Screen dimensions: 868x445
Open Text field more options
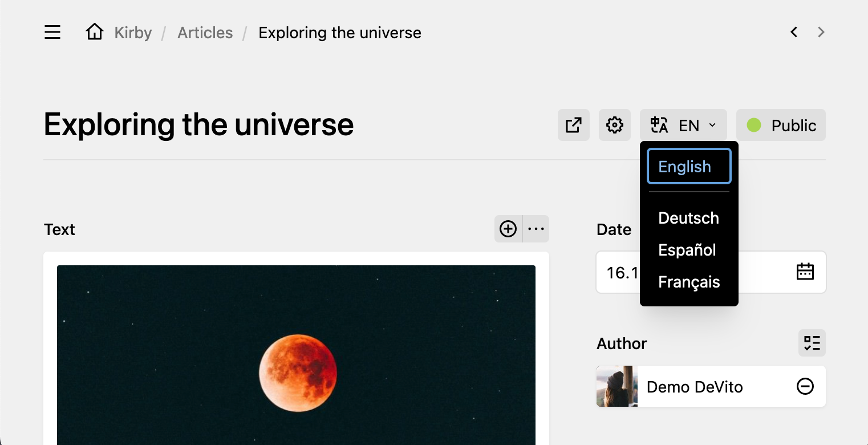point(536,229)
